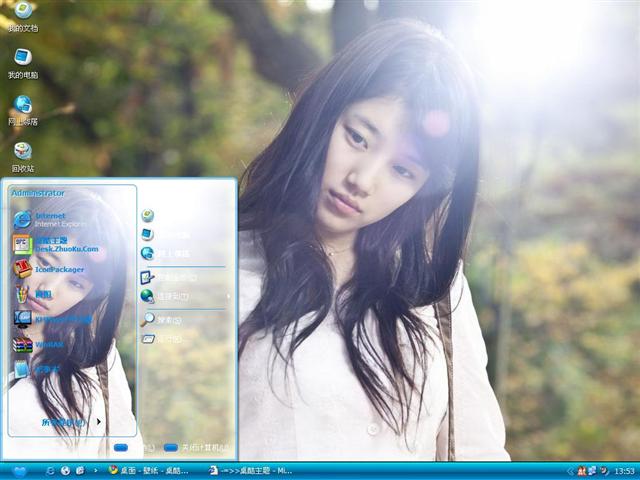Launch Internet Explorer from the Start menu
Viewport: 640px width, 480px height.
point(50,219)
